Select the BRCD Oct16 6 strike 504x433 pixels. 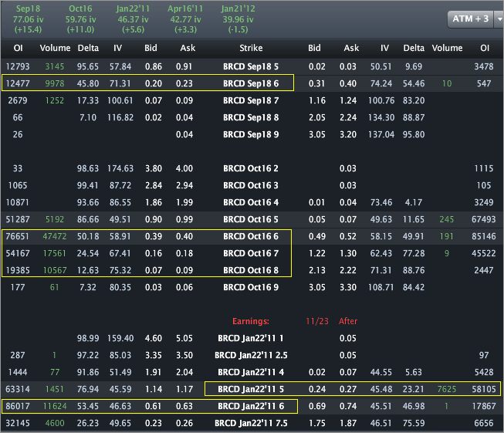[251, 237]
